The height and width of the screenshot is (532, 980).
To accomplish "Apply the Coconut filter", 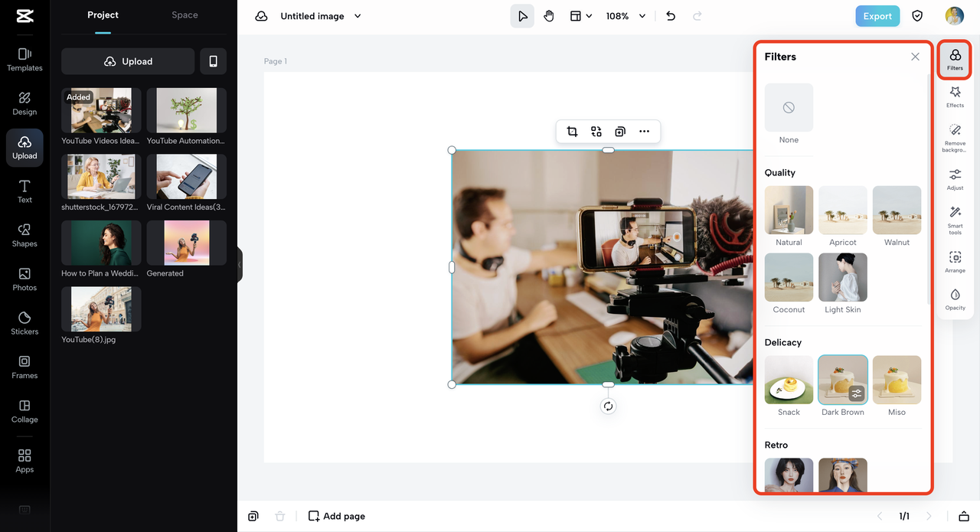I will click(789, 277).
